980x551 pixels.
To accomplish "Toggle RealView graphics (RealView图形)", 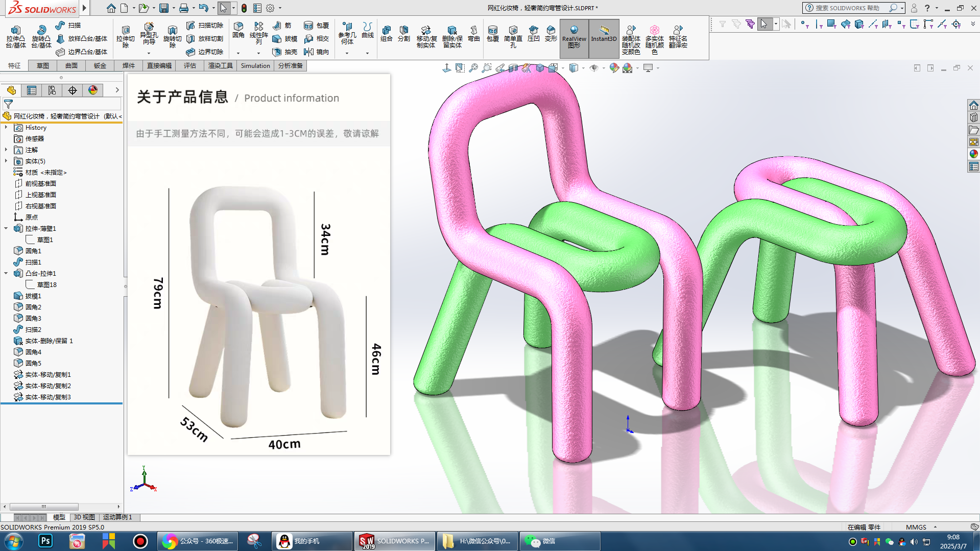I will point(574,38).
